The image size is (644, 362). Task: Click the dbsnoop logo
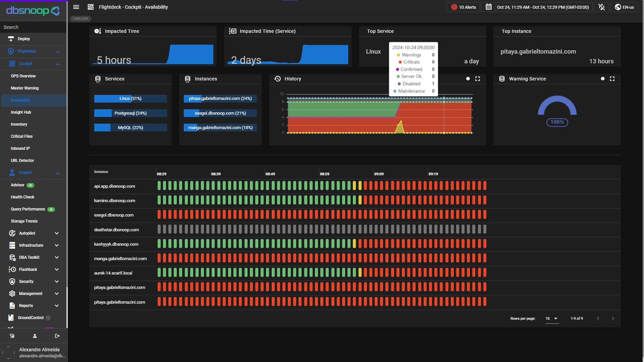coord(33,11)
